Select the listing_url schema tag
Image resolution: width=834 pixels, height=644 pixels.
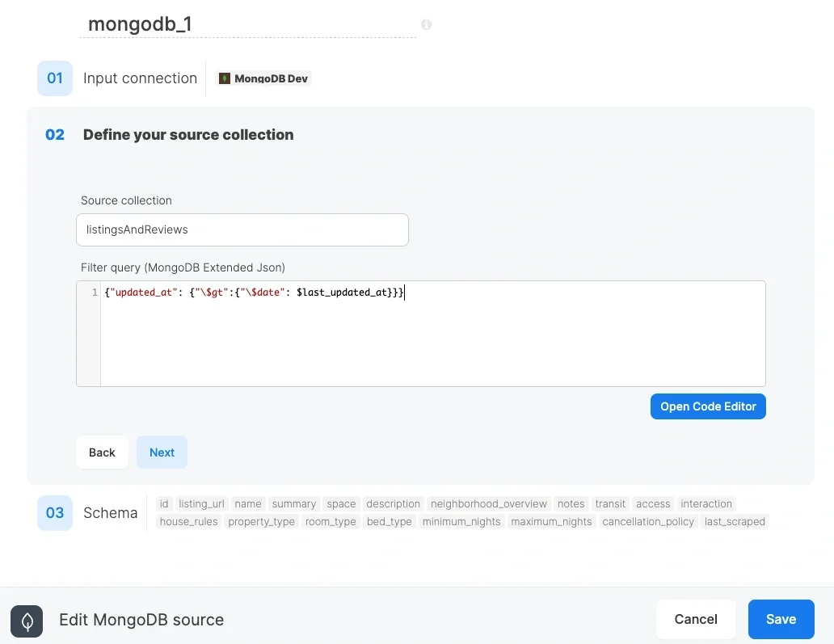click(x=201, y=503)
